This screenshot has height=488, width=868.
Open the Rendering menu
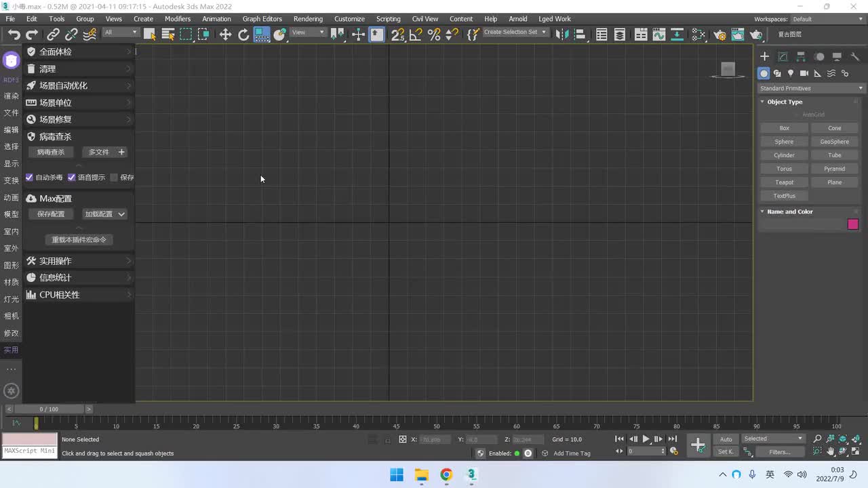[x=308, y=19]
